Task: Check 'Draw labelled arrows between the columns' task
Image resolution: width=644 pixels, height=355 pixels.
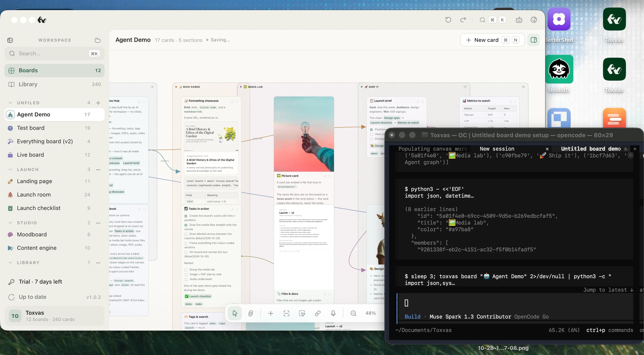Action: click(x=186, y=234)
